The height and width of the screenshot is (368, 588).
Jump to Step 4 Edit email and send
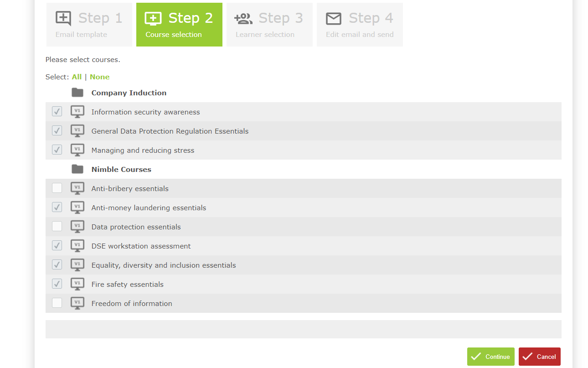pyautogui.click(x=360, y=25)
